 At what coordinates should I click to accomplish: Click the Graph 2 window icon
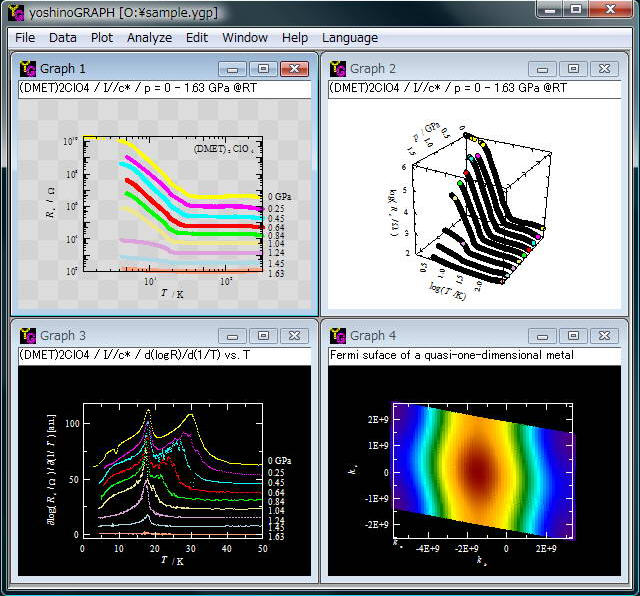point(337,69)
